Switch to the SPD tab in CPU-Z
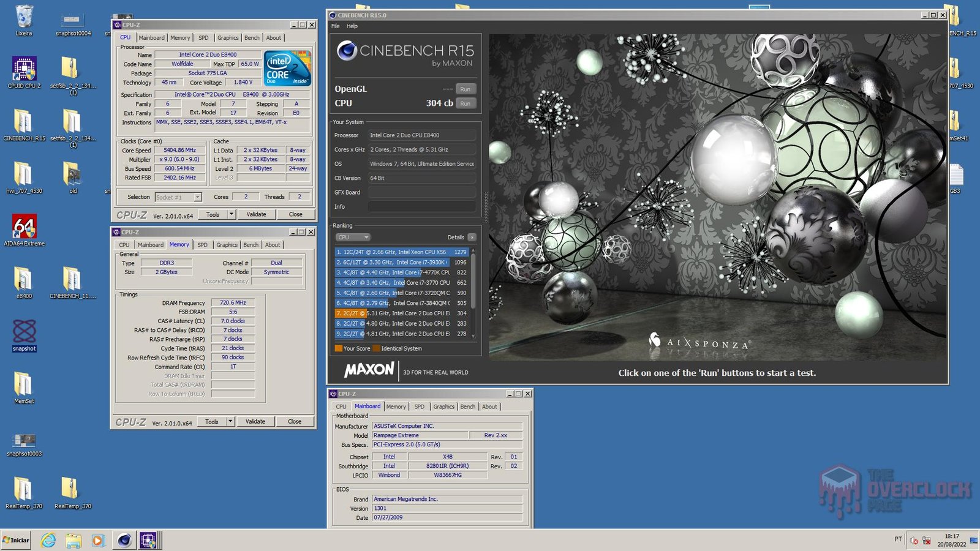Screen dimensions: 980x551 203,37
